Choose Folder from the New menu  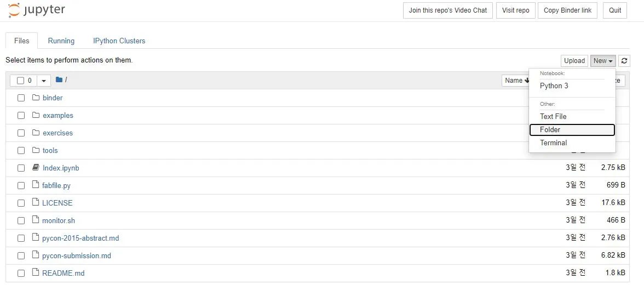click(x=572, y=129)
